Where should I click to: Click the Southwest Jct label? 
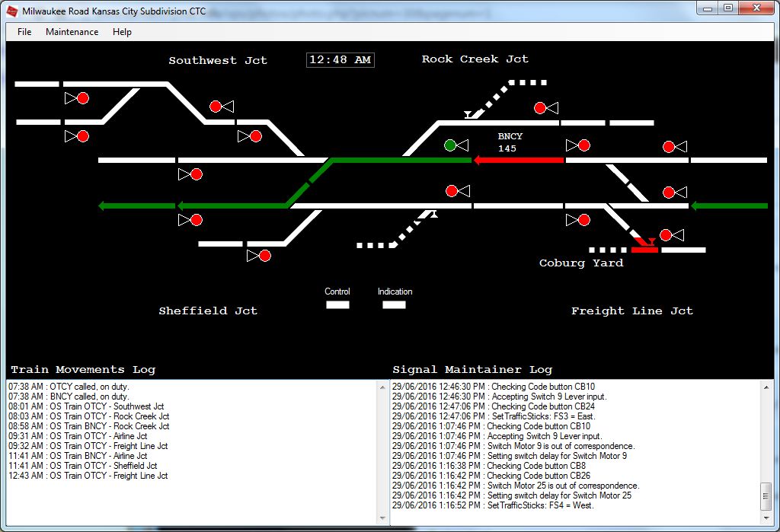click(218, 61)
